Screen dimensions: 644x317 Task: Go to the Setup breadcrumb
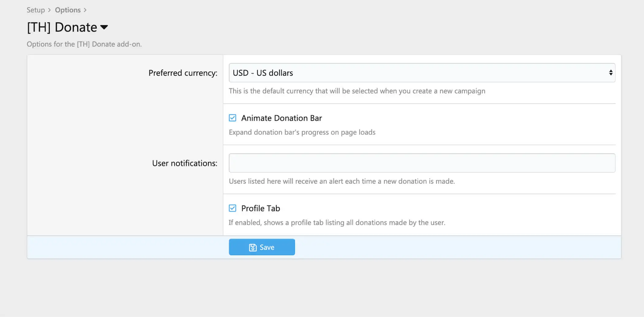coord(36,10)
